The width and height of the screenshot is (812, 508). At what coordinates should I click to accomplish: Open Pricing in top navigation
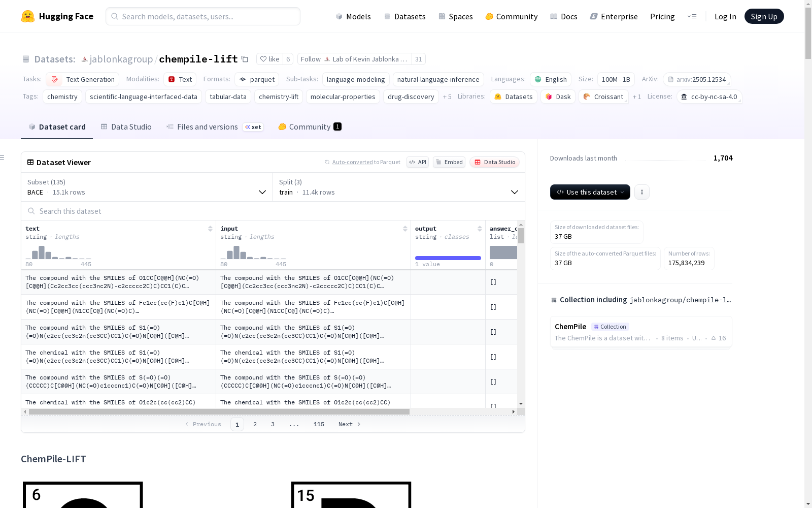pos(662,16)
